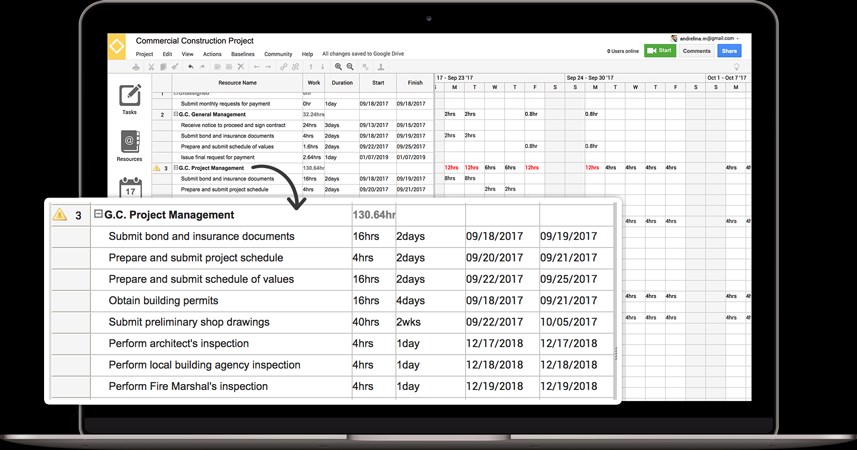Collapse the G.C. Project Management group in grid
Image resolution: width=857 pixels, height=450 pixels.
176,168
